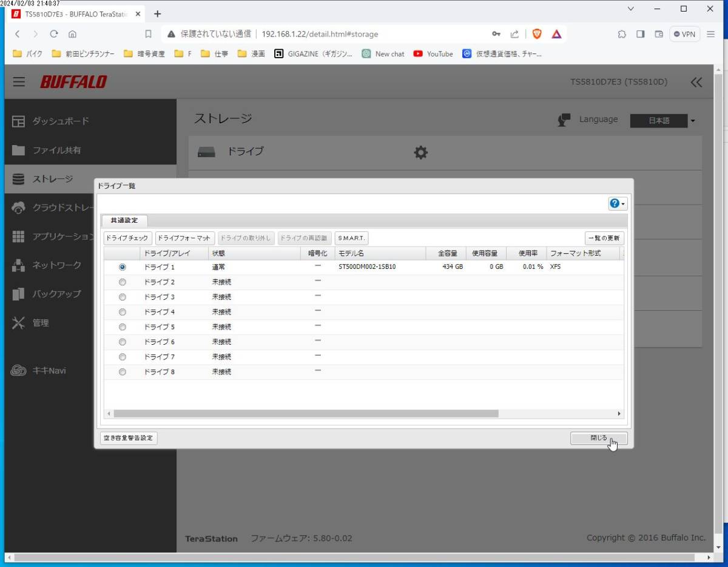This screenshot has width=728, height=567.
Task: Reload the page with refresh icon
Action: [x=54, y=34]
